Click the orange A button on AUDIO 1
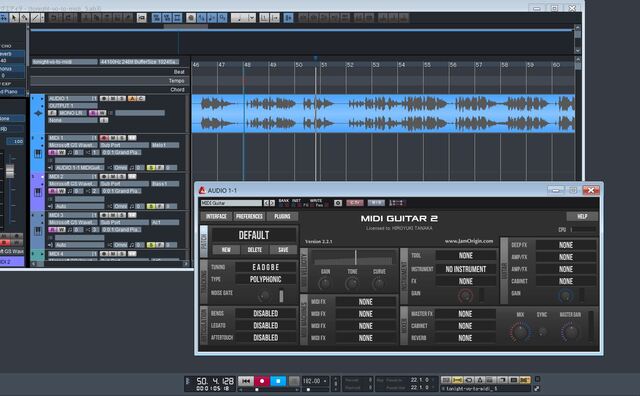 tap(132, 98)
